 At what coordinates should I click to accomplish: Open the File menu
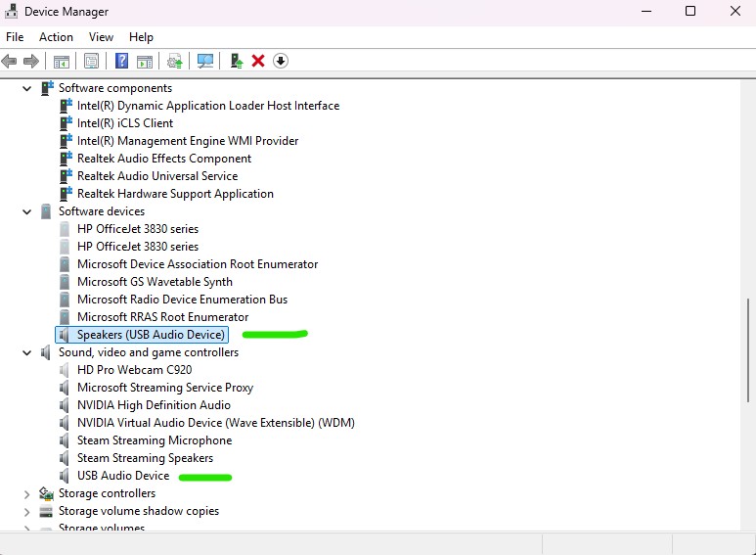(x=15, y=37)
